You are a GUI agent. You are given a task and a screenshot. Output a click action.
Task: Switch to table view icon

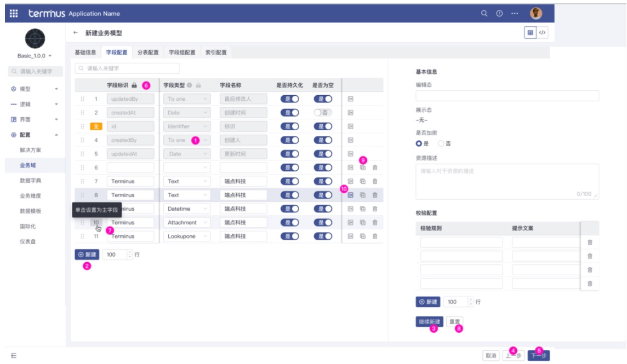click(530, 33)
